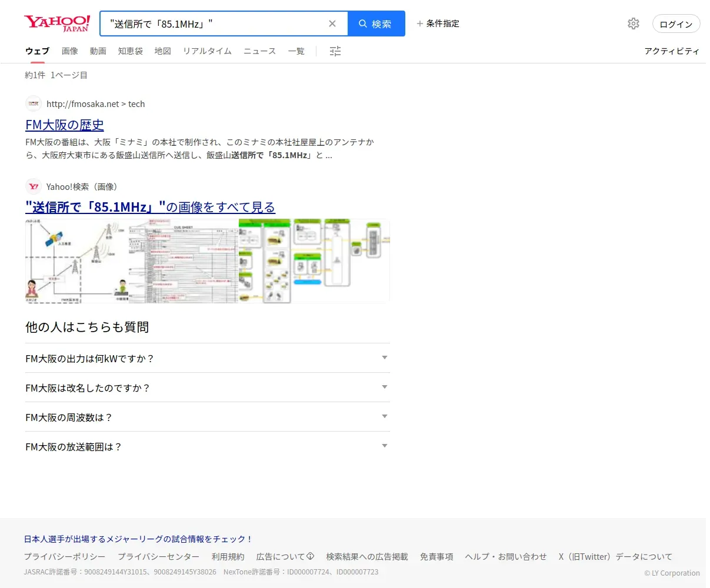Expand FM大阪の出力は何kWですか？ question

[x=208, y=358]
